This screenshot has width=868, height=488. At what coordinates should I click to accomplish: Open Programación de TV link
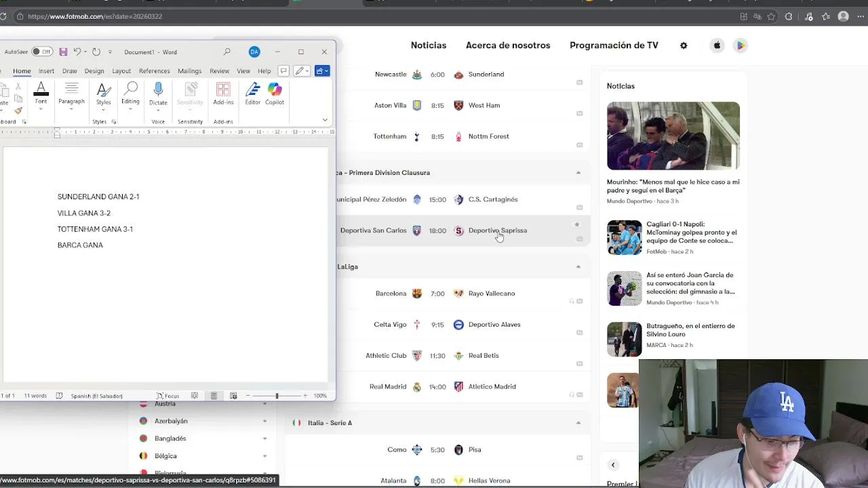(x=614, y=45)
